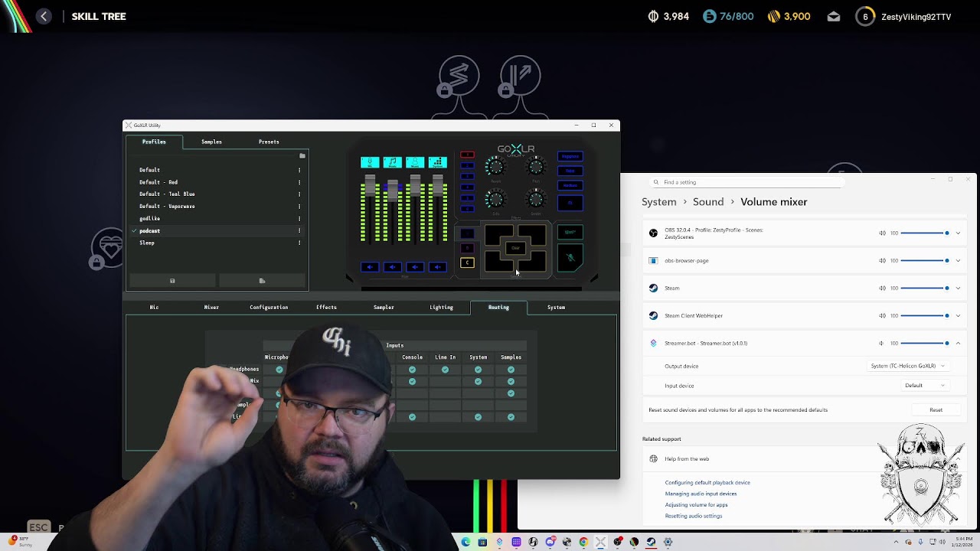Toggle Broadcast Mix routing for Console input
This screenshot has width=980, height=551.
click(412, 381)
